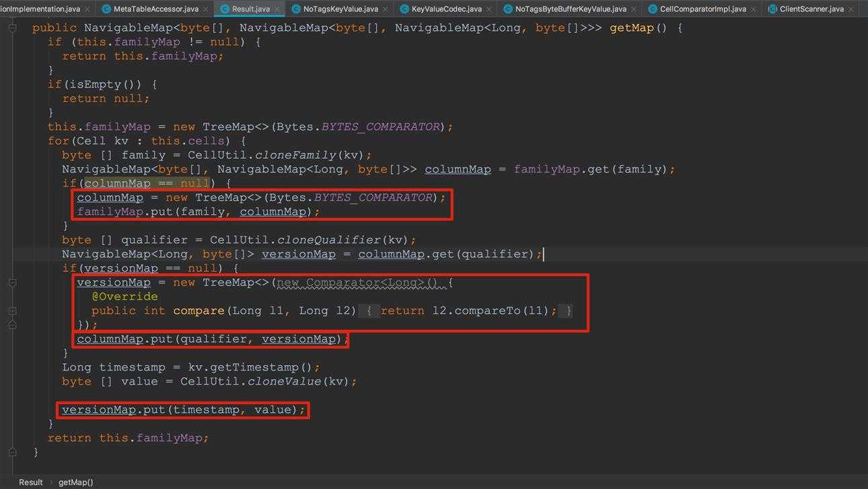Screen dimensions: 868x489
Task: Expand the folded compare method gutter marker
Action: coord(12,311)
